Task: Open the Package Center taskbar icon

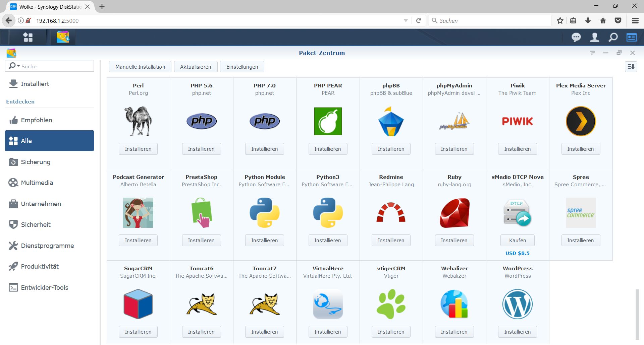Action: pos(63,37)
